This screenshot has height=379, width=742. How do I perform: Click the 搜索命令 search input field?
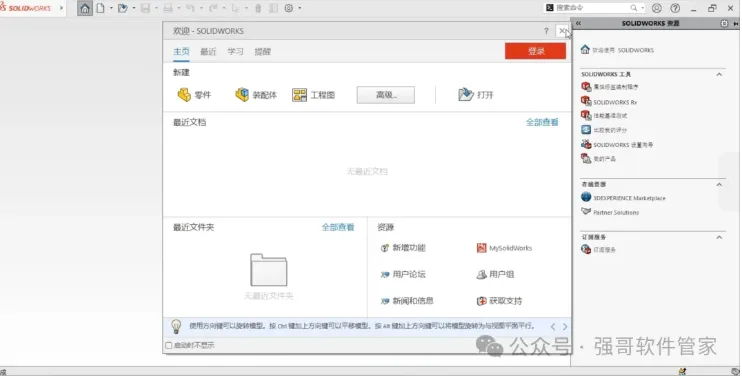click(592, 8)
